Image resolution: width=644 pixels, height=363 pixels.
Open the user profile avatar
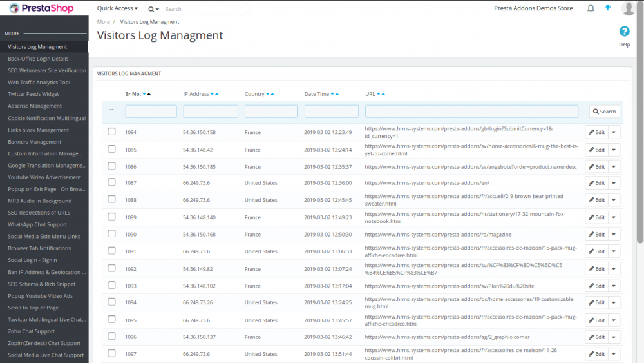pyautogui.click(x=629, y=8)
